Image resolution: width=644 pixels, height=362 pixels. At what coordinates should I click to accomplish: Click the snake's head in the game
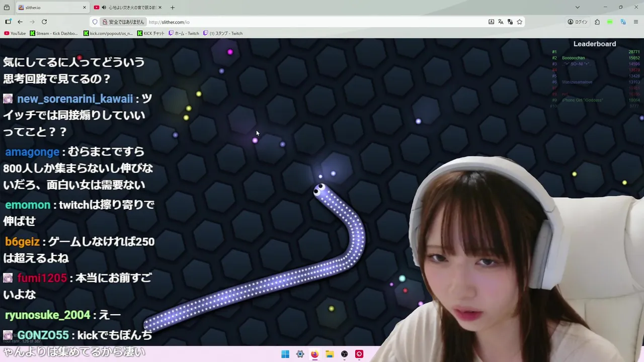pos(319,190)
